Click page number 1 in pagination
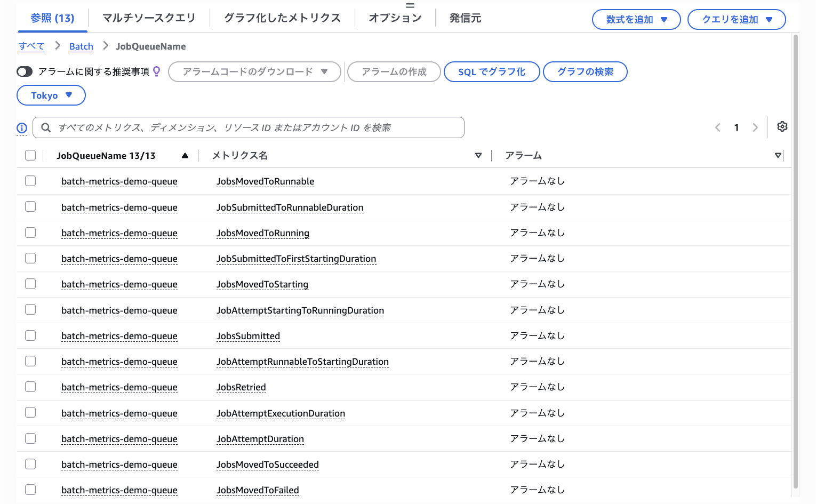This screenshot has height=504, width=816. coord(737,127)
